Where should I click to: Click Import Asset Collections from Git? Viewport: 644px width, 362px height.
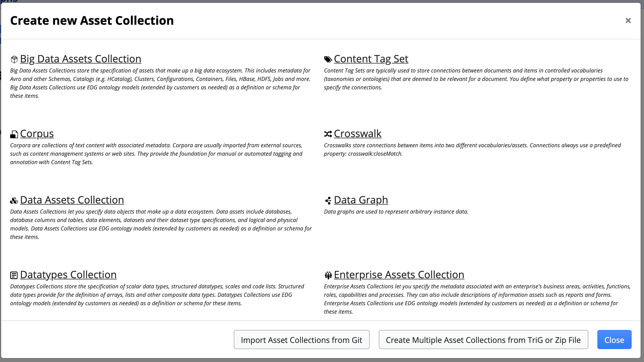(x=302, y=340)
